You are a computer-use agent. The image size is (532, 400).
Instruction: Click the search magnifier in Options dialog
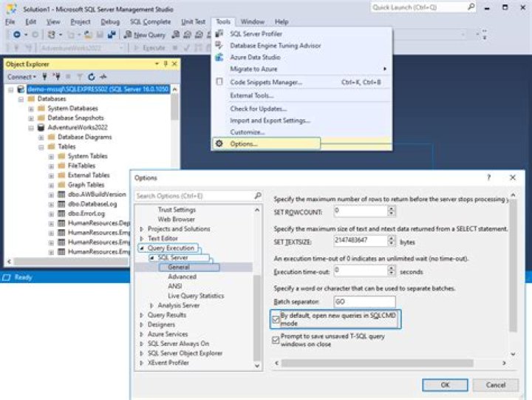(x=257, y=196)
